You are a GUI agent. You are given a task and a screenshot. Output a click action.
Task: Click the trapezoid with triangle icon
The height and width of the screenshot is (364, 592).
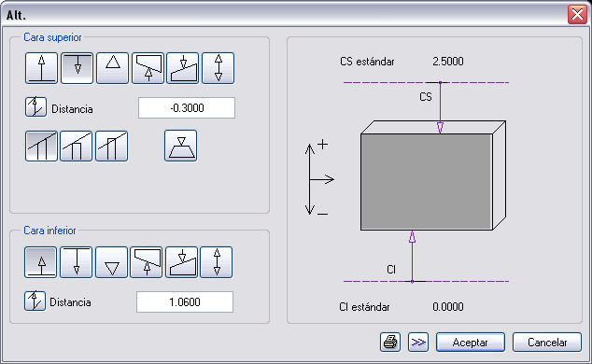pyautogui.click(x=181, y=146)
